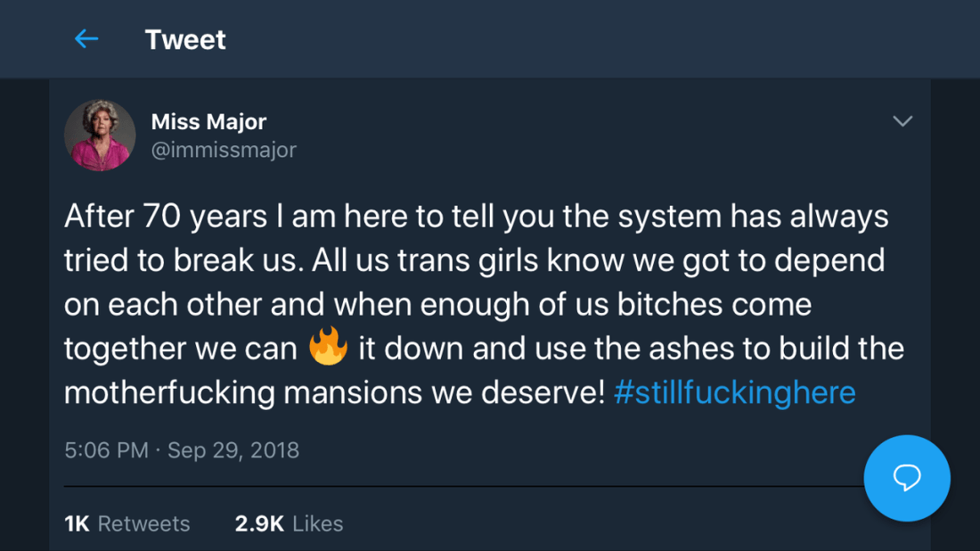Tap the blue reply bubble button
The height and width of the screenshot is (551, 980).
click(x=907, y=478)
